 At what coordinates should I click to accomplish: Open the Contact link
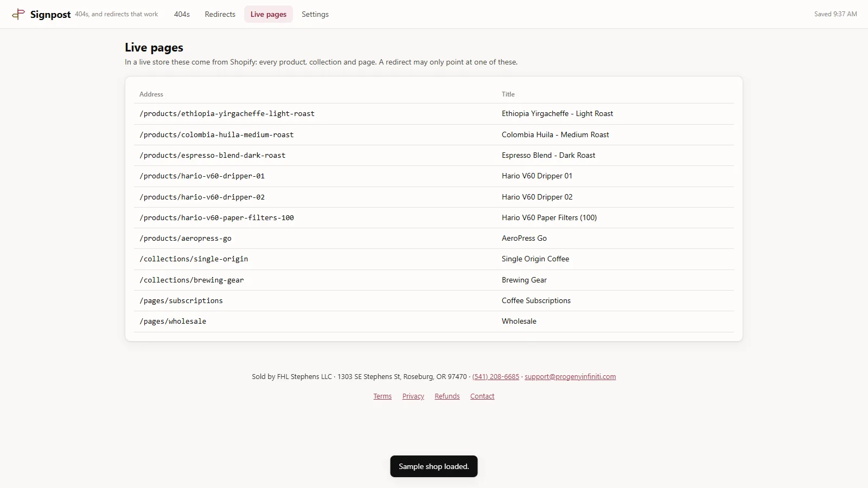point(482,396)
